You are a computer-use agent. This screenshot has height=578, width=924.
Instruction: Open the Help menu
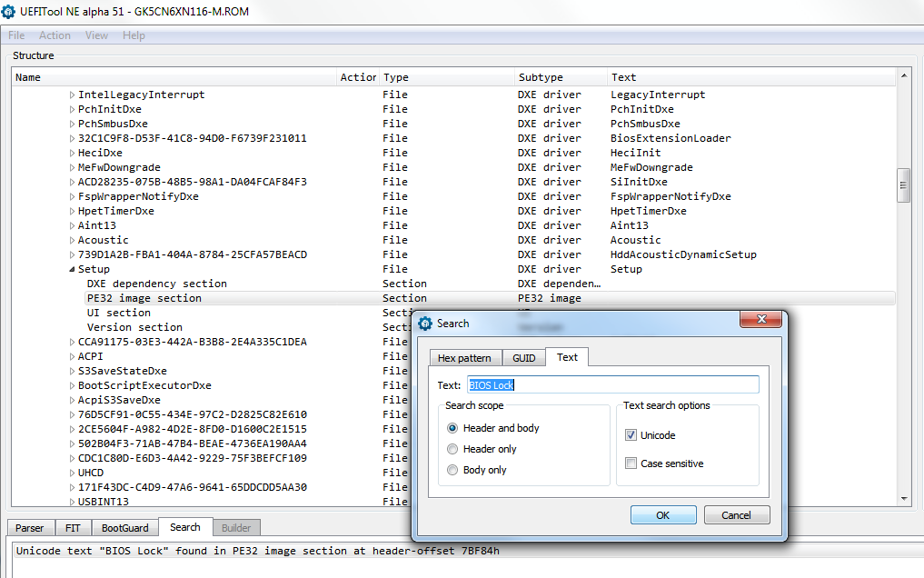point(134,35)
